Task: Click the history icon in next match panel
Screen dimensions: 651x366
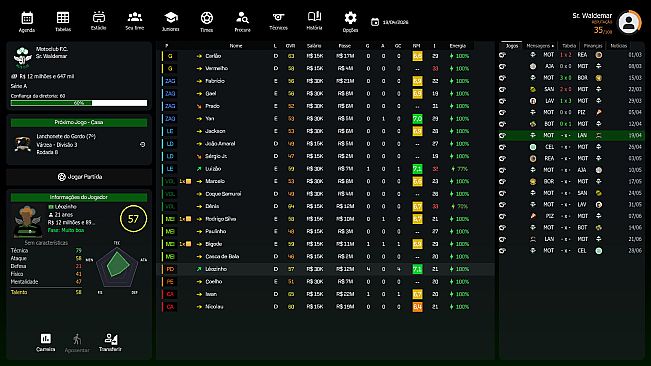Action: click(x=142, y=144)
